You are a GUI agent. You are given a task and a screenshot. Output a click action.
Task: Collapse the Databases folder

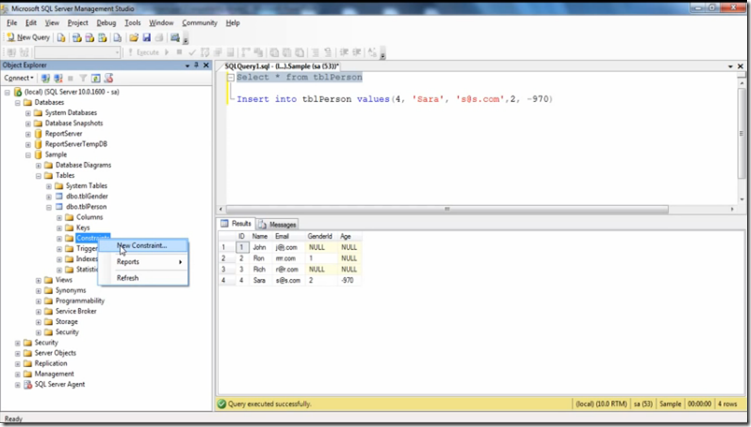[x=18, y=102]
